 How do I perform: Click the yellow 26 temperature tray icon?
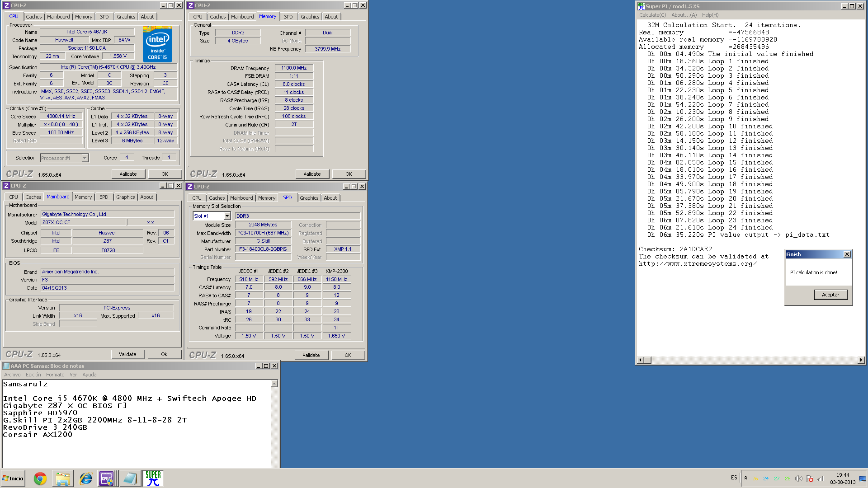[755, 479]
